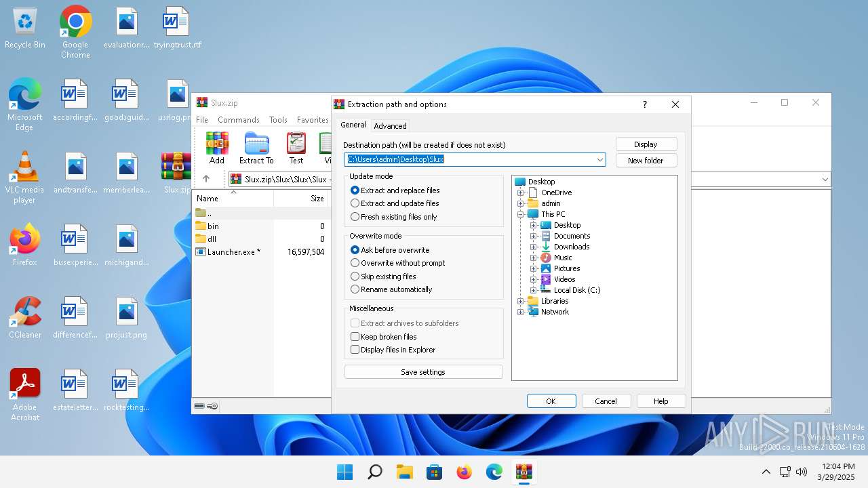Image resolution: width=868 pixels, height=488 pixels.
Task: Expand the OneDrive tree node
Action: point(521,192)
